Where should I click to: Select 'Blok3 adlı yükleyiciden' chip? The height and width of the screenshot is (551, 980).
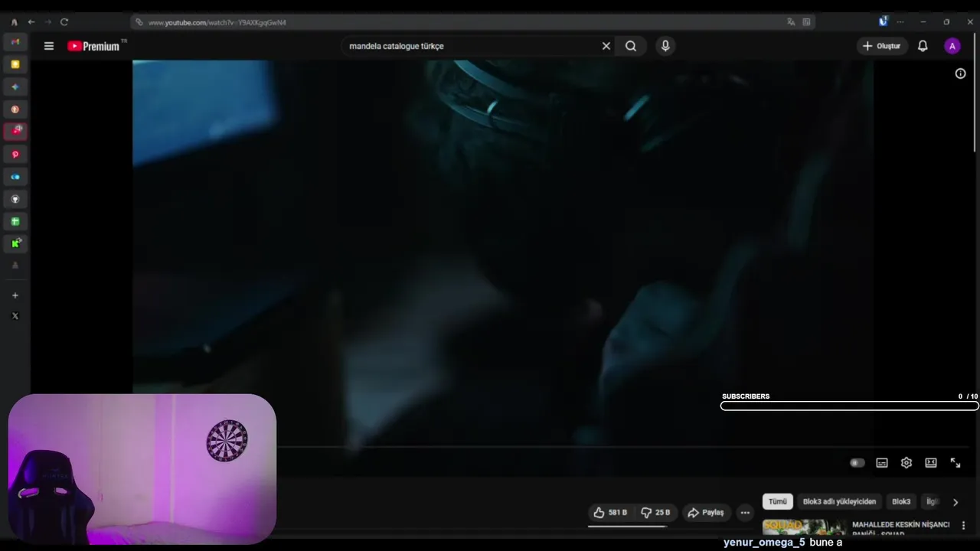tap(839, 502)
